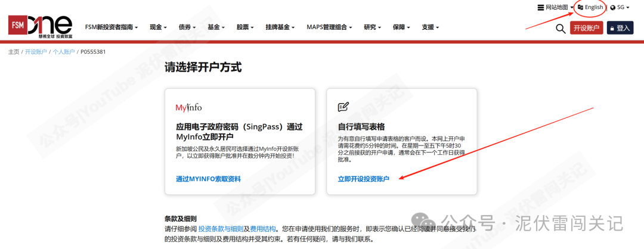Click the form-edit icon above 自行填写表格
Viewport: 644px width, 249px height.
pos(343,107)
